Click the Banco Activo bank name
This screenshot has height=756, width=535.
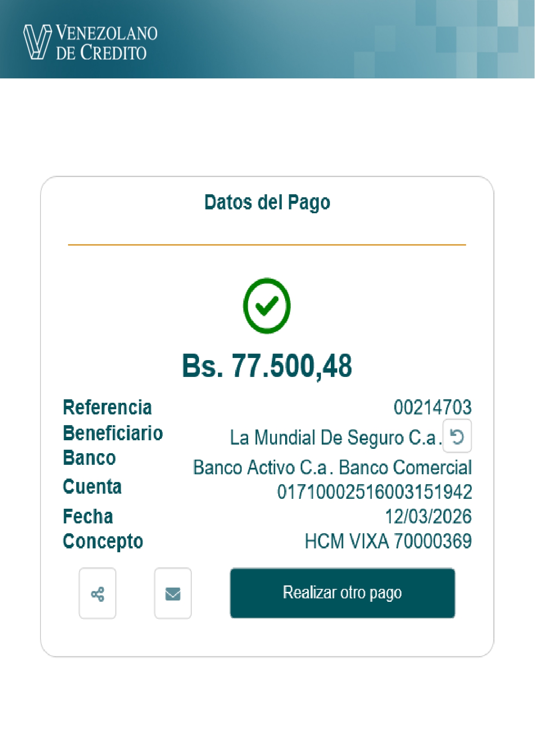coord(332,467)
